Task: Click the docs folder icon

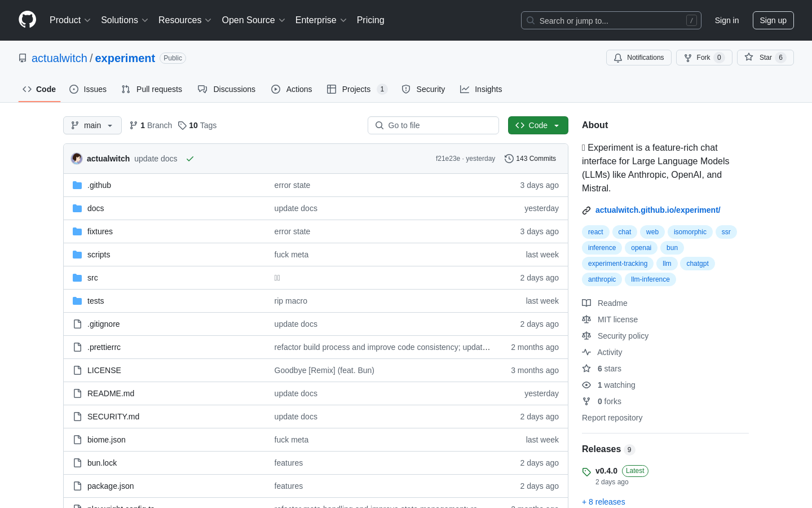Action: (x=77, y=208)
